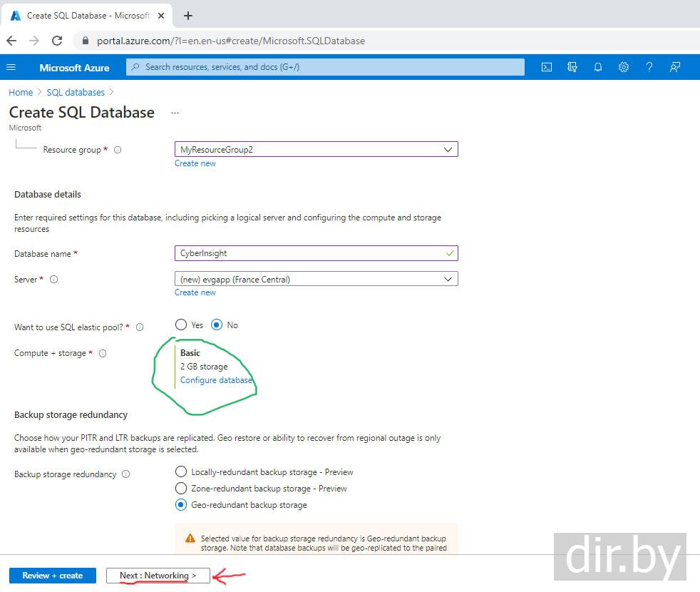Screen dimensions: 700x592
Task: Click the Basic tier text
Action: [x=190, y=353]
